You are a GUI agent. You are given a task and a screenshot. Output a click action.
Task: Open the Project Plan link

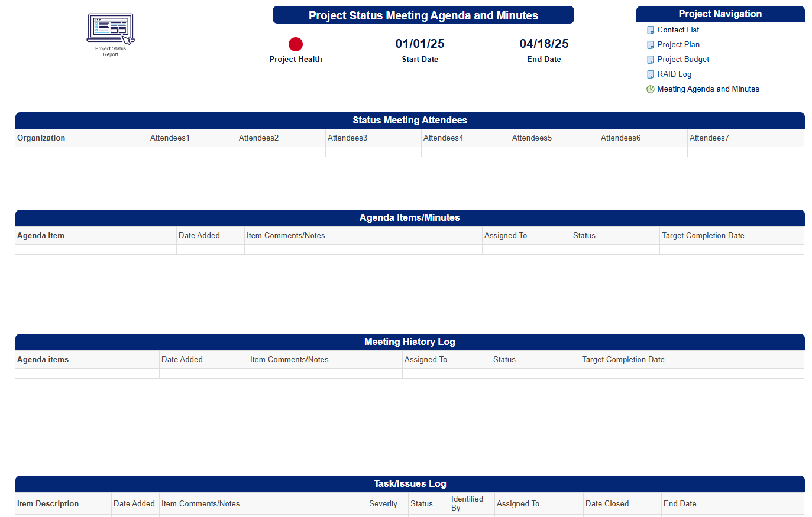pyautogui.click(x=678, y=45)
